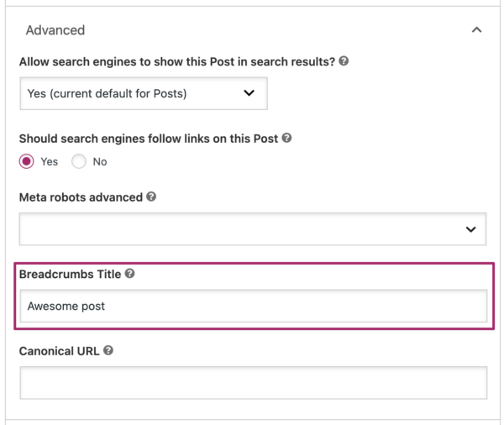Open help for search results visibility setting
Image resolution: width=504 pixels, height=425 pixels.
tap(344, 62)
